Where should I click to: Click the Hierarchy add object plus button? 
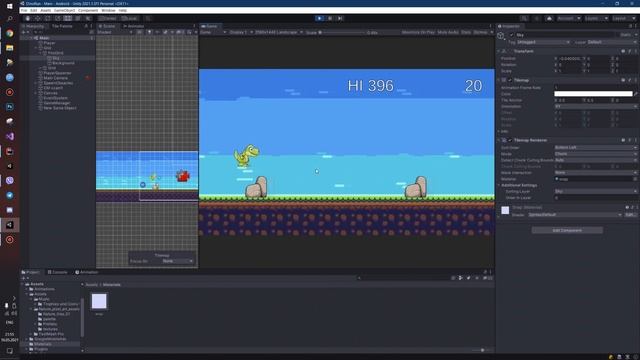tap(24, 32)
